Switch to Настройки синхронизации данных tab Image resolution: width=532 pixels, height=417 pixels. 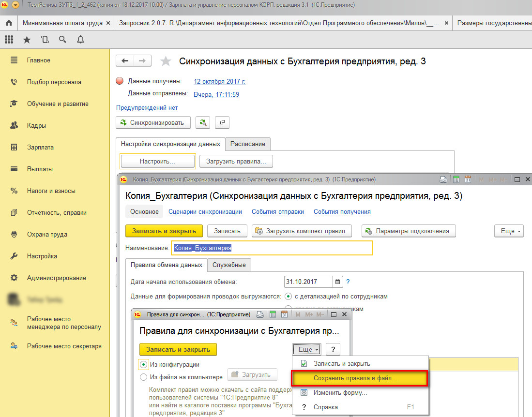click(x=170, y=144)
